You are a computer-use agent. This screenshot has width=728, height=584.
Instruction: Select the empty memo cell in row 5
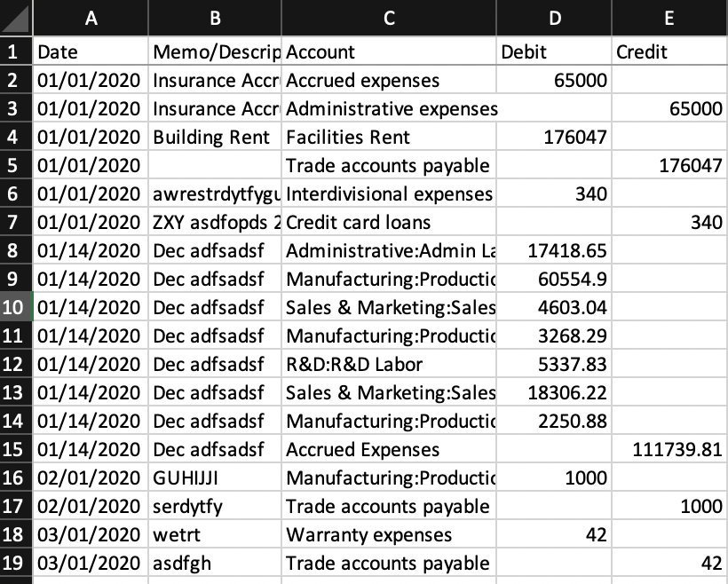(215, 165)
